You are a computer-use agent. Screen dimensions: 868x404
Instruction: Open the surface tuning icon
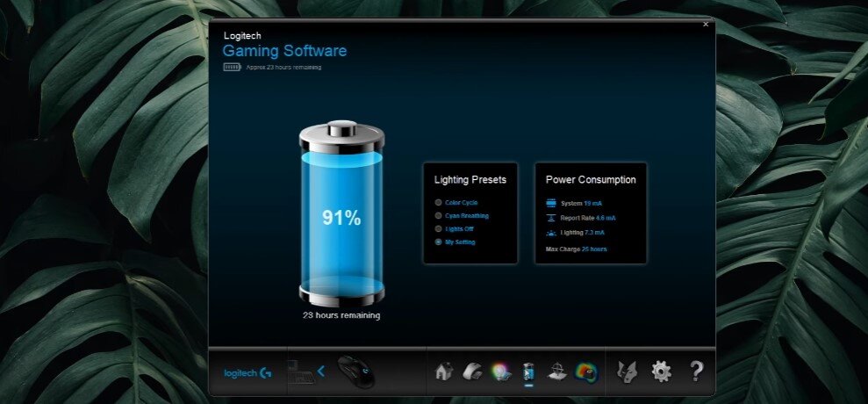[x=557, y=371]
